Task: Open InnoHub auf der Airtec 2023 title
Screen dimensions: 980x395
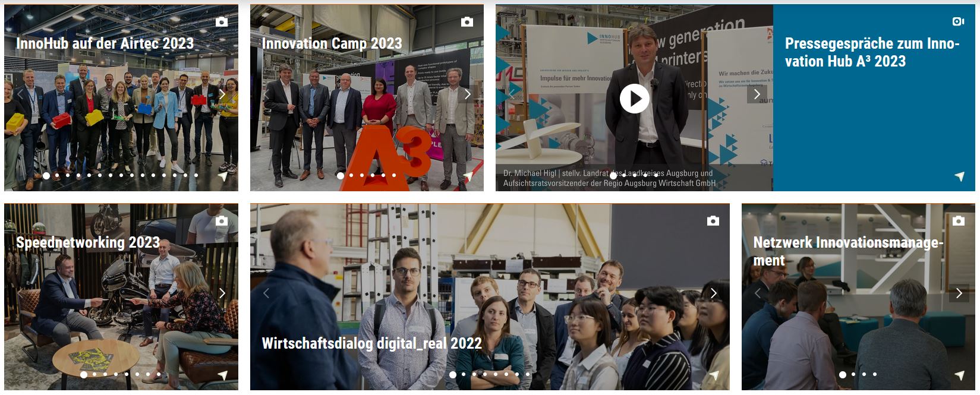Action: (105, 43)
